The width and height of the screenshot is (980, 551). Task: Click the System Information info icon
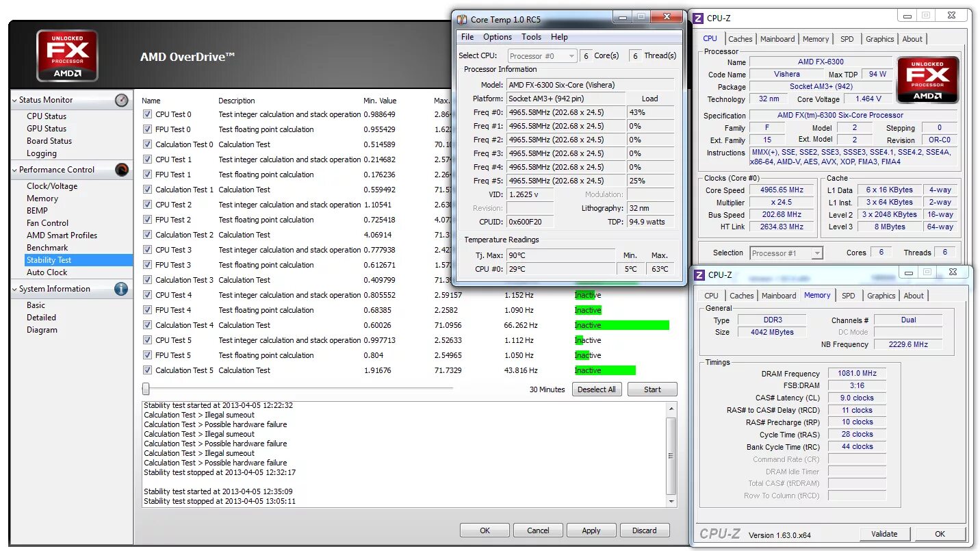click(x=120, y=288)
